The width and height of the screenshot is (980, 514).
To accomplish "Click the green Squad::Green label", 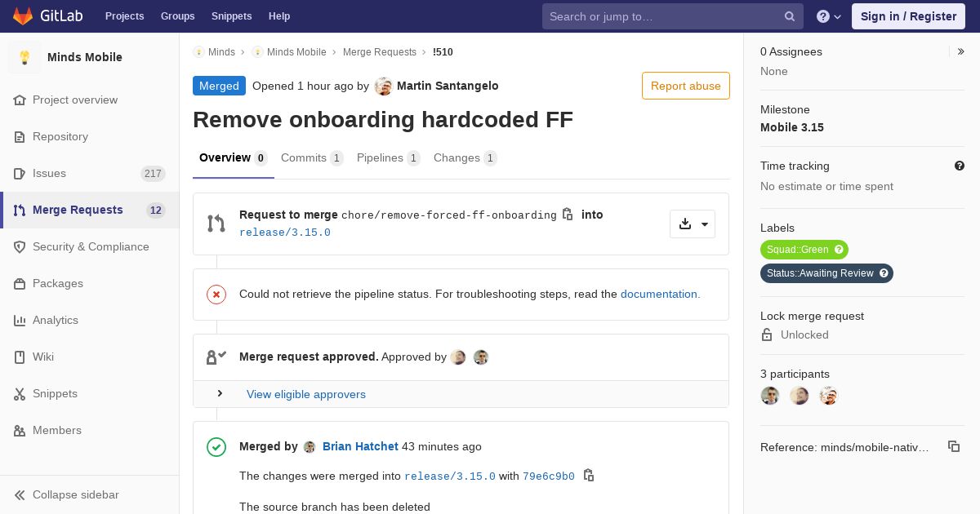I will click(804, 250).
